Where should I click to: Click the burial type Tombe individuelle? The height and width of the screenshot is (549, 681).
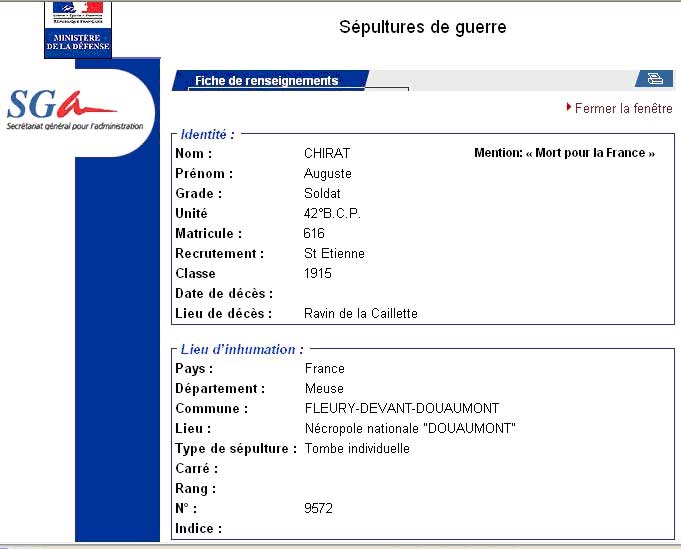[357, 448]
